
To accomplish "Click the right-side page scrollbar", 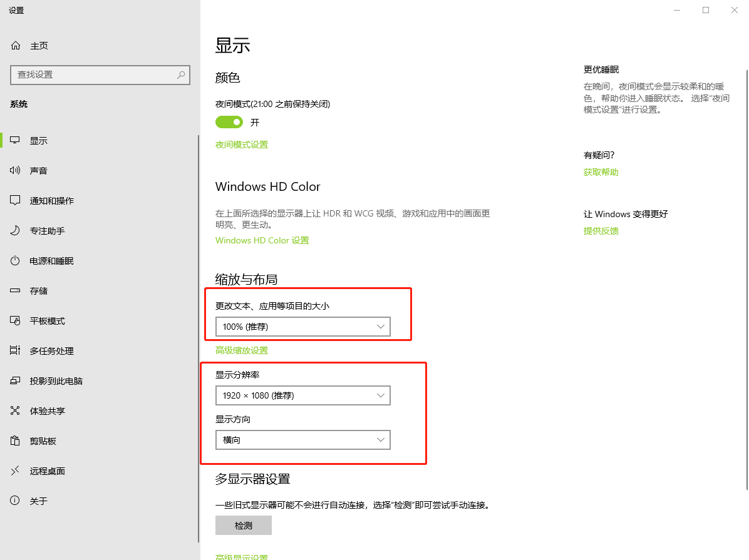I will pos(746,188).
